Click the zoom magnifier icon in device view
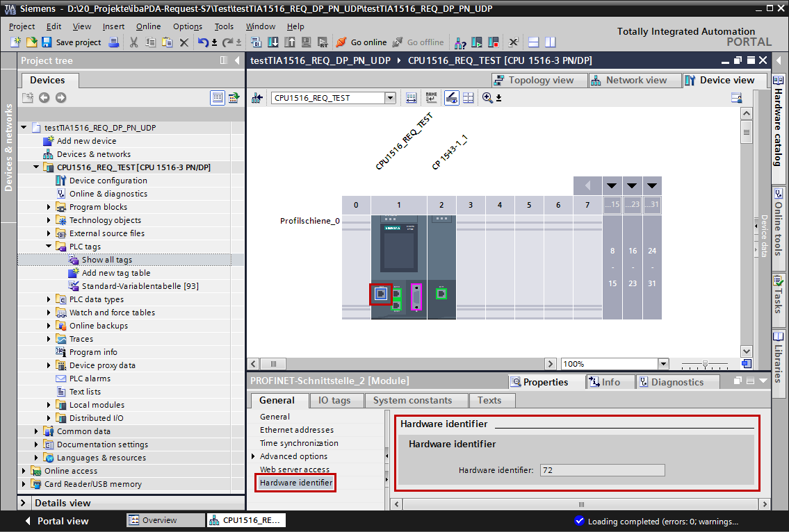Viewport: 789px width, 532px height. point(487,98)
